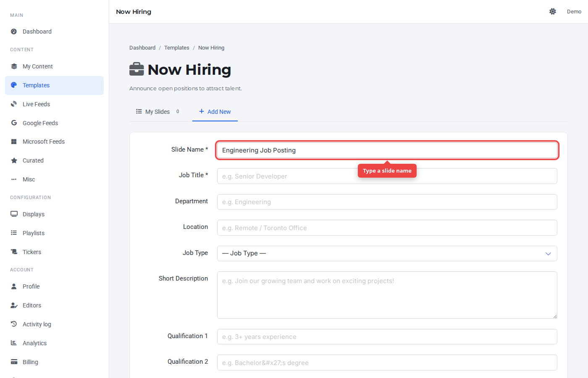Click the Now Hiring top bar title

click(134, 12)
